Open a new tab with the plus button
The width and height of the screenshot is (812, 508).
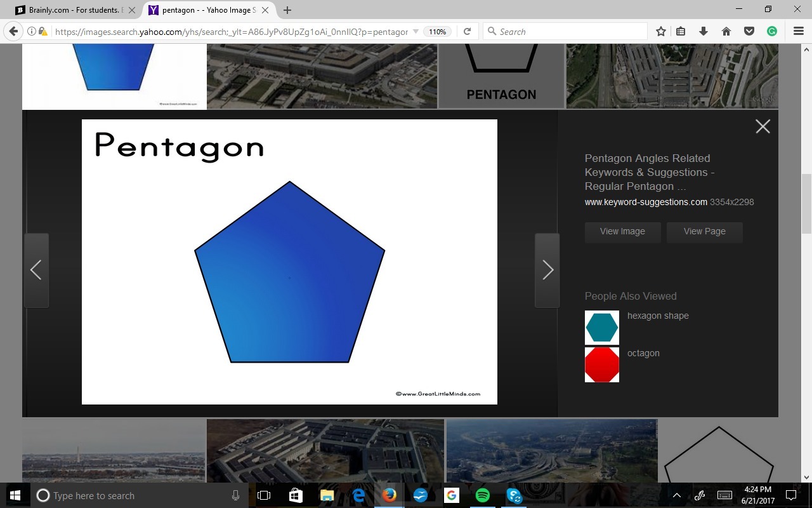point(287,10)
